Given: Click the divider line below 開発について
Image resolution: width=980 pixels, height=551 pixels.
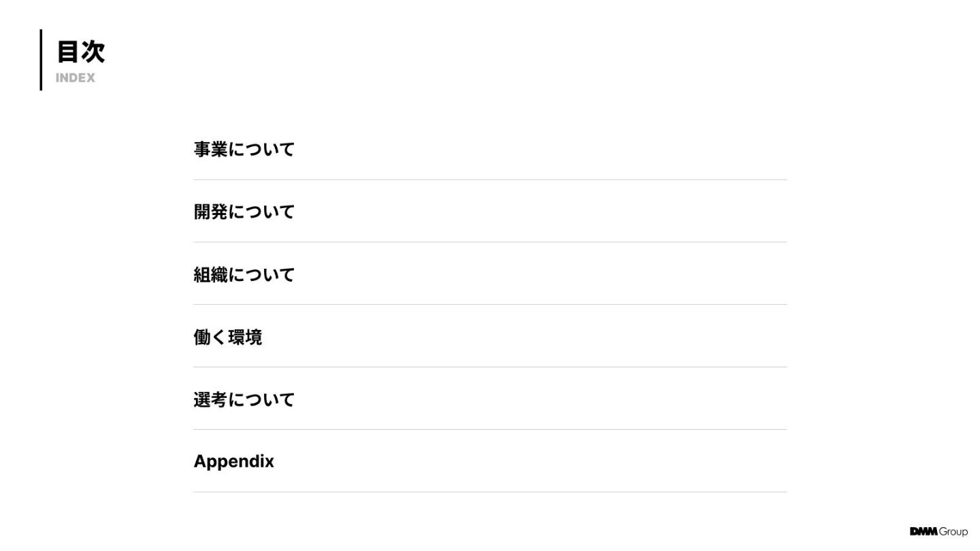Looking at the screenshot, I should [490, 242].
